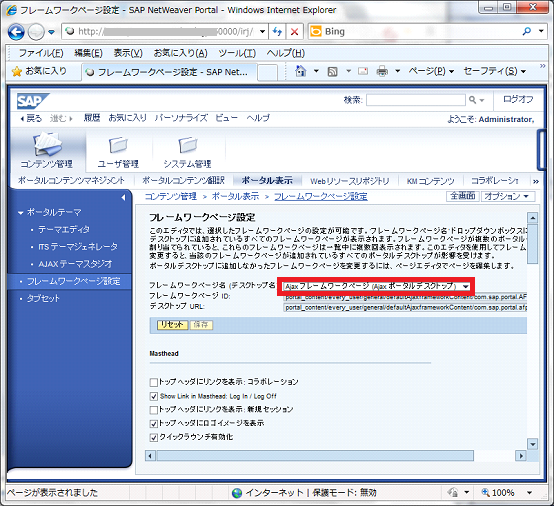Select the ユーザ管理 folder icon

click(x=118, y=145)
